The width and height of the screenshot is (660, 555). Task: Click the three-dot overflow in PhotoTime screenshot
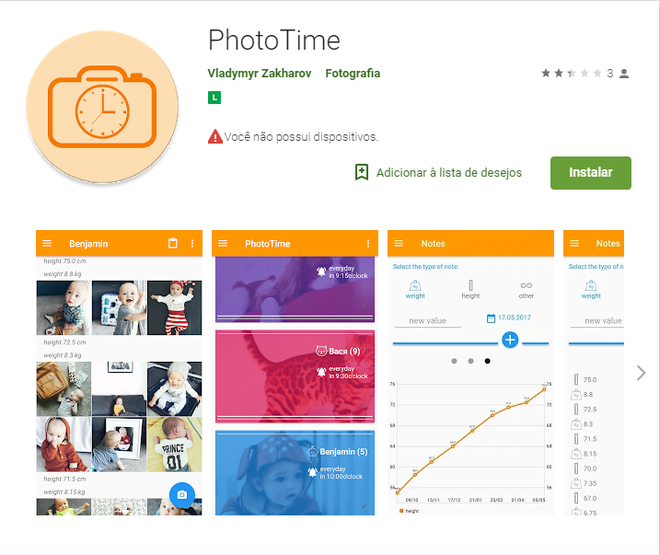pyautogui.click(x=368, y=243)
